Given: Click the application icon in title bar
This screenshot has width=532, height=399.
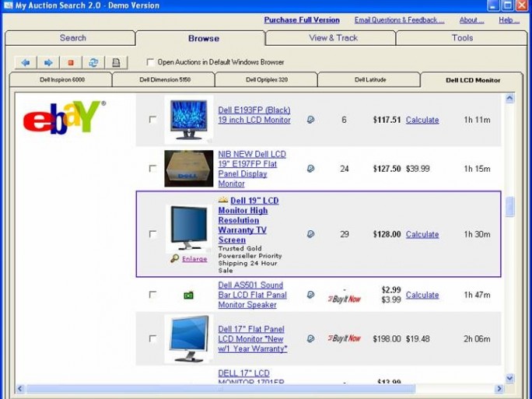Looking at the screenshot, I should 8,5.
